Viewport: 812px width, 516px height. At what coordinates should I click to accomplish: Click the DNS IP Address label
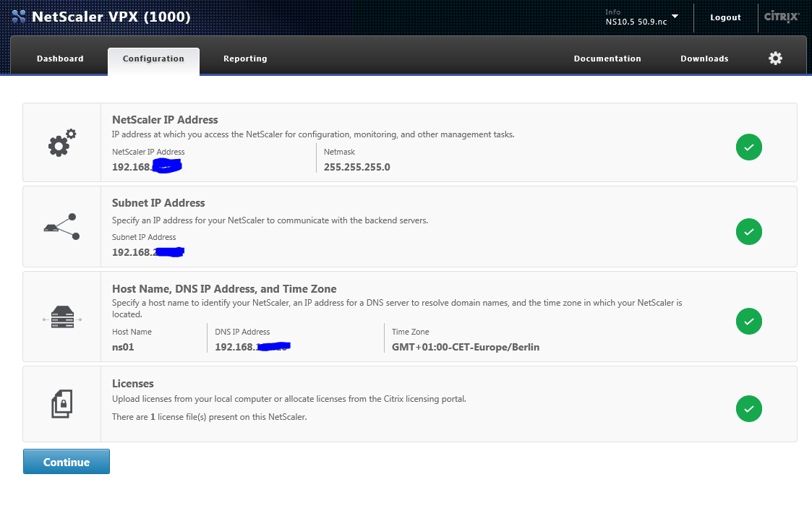point(242,332)
